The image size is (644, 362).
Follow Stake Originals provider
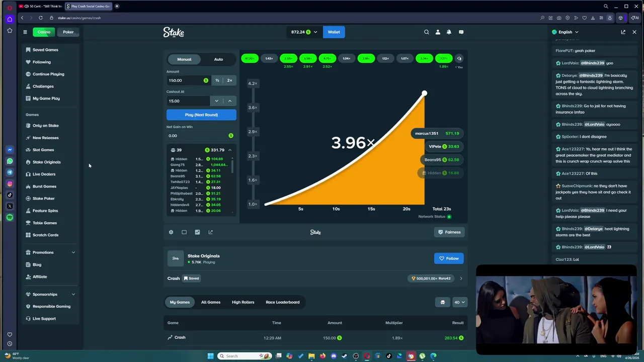pos(449,258)
